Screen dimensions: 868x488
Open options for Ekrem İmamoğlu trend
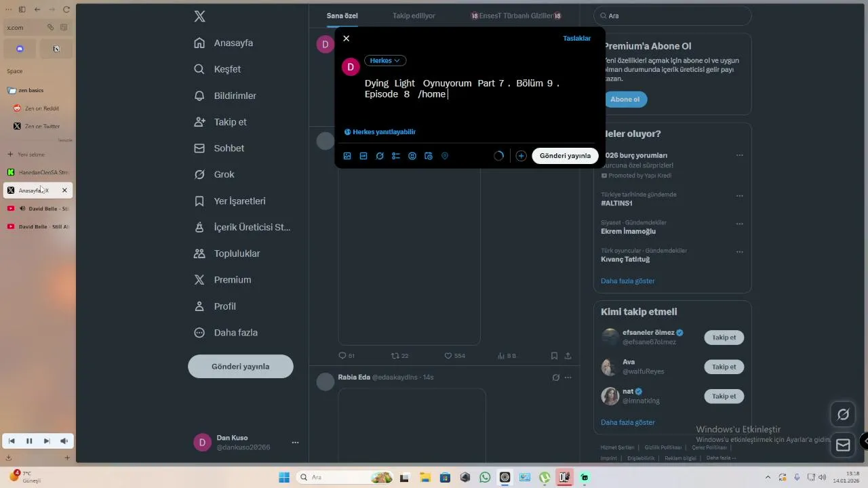pyautogui.click(x=740, y=224)
